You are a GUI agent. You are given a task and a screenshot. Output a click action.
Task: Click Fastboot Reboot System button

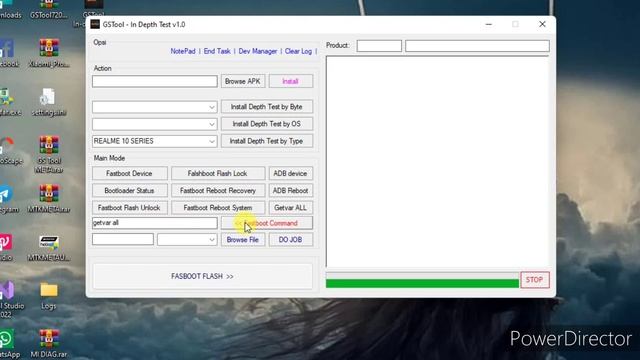tap(218, 208)
